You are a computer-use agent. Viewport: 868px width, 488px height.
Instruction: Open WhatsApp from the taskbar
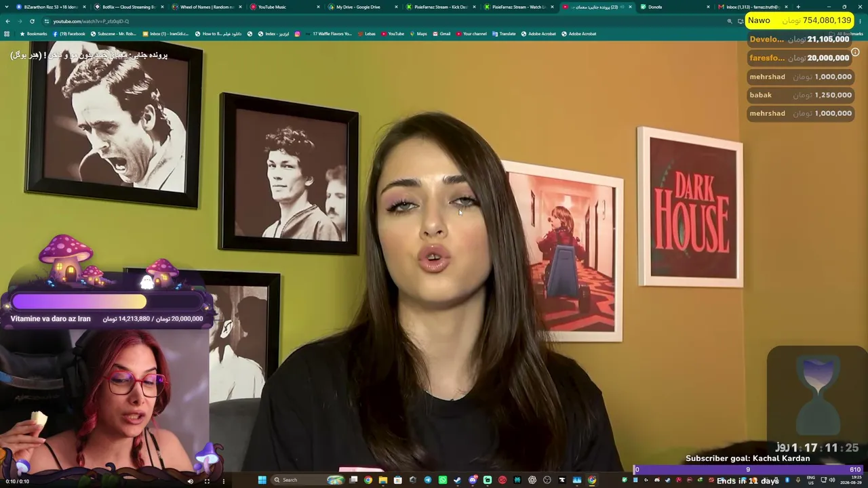(x=442, y=481)
